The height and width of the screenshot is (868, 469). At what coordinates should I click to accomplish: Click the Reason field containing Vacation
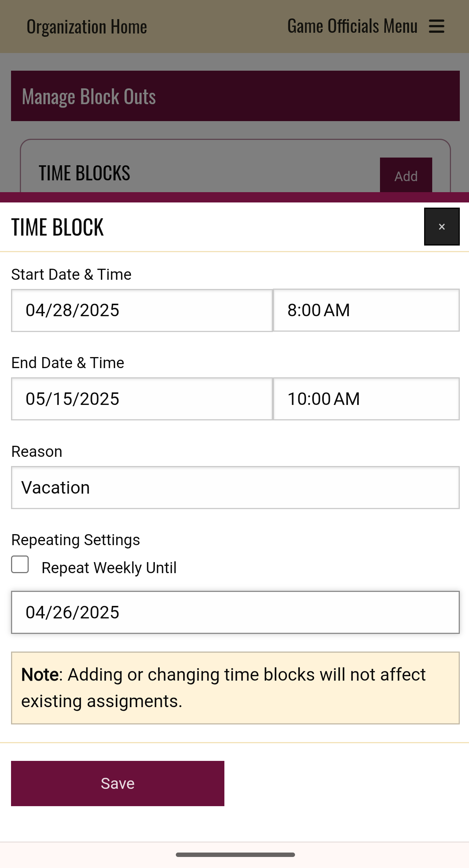(235, 488)
